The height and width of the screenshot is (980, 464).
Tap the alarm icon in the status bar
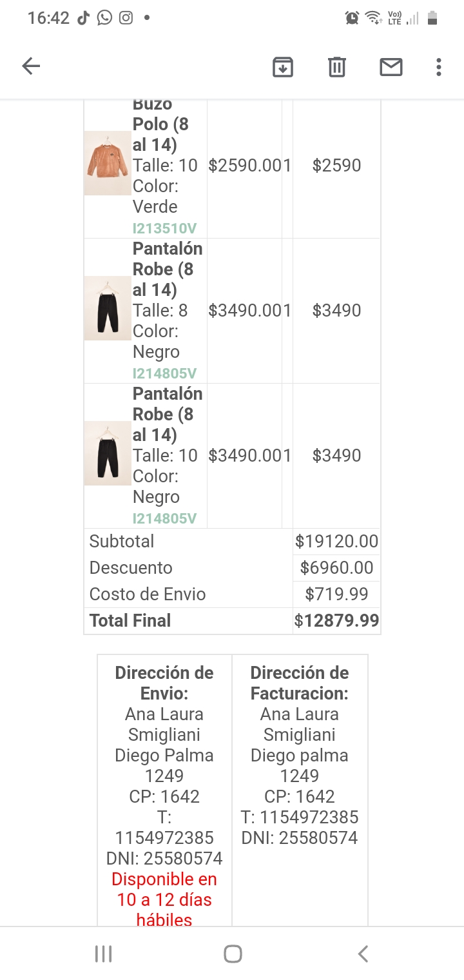click(x=352, y=18)
